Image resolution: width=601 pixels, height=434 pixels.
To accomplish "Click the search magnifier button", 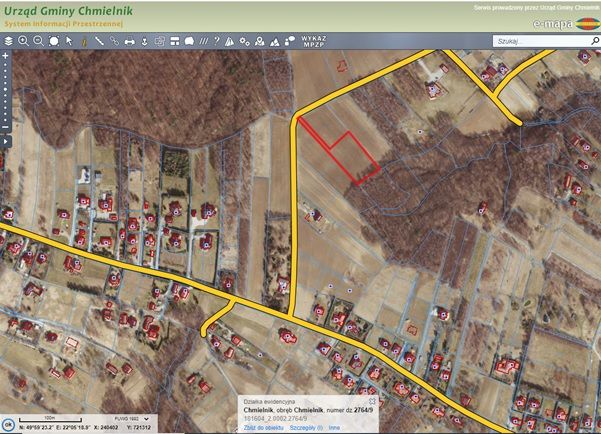I will (x=595, y=41).
